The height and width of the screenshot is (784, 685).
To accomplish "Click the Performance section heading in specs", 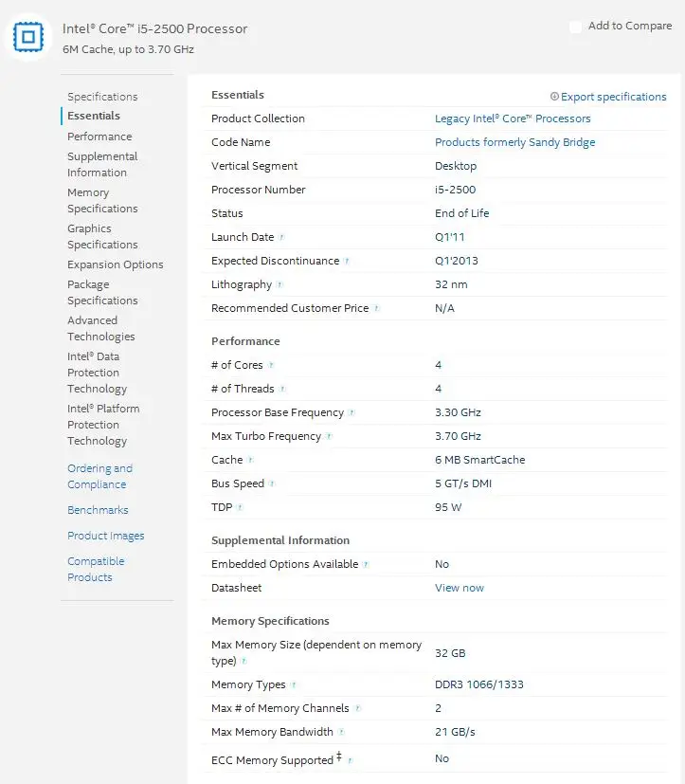I will pyautogui.click(x=245, y=341).
